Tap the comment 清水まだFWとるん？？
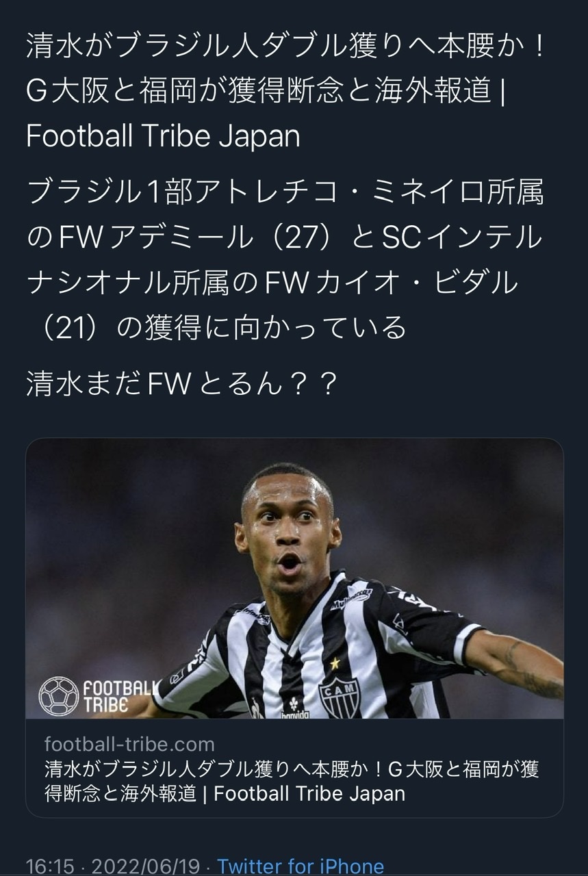Viewport: 588px width, 876px height. (183, 384)
